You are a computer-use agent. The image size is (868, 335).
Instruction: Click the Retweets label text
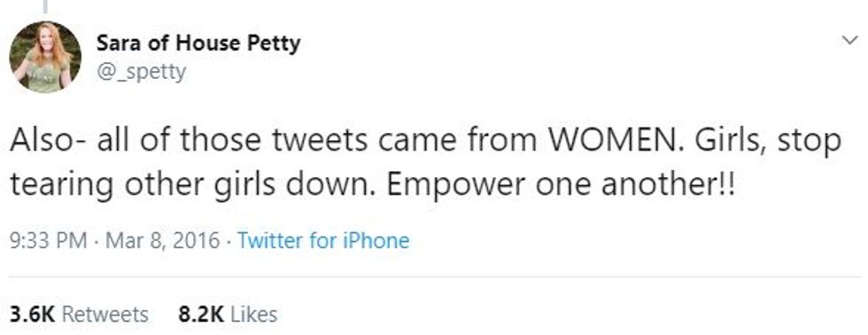point(105,315)
